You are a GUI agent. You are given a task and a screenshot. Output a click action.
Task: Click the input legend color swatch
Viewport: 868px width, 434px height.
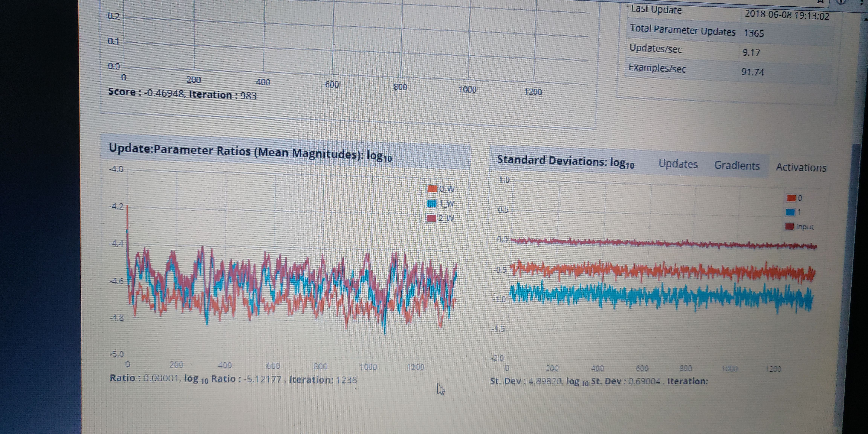pos(789,226)
